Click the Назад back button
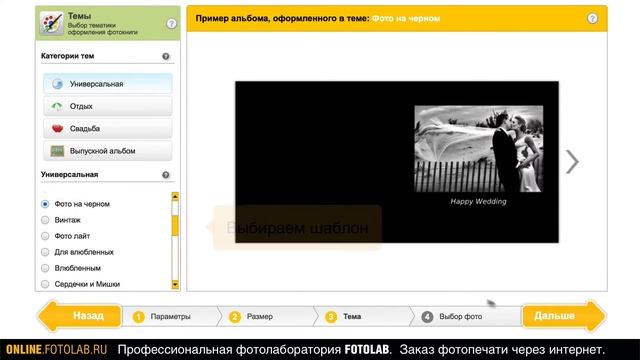 [x=80, y=316]
